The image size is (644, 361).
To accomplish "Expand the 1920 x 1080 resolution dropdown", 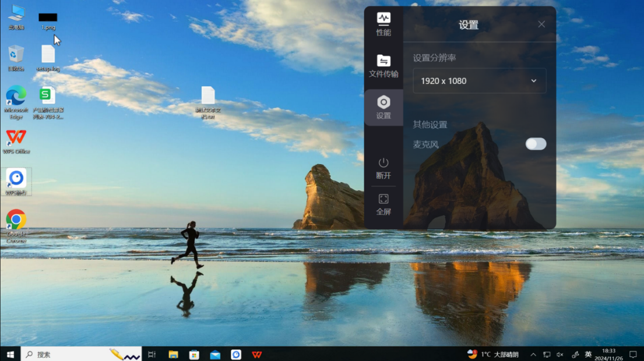I will [x=479, y=81].
